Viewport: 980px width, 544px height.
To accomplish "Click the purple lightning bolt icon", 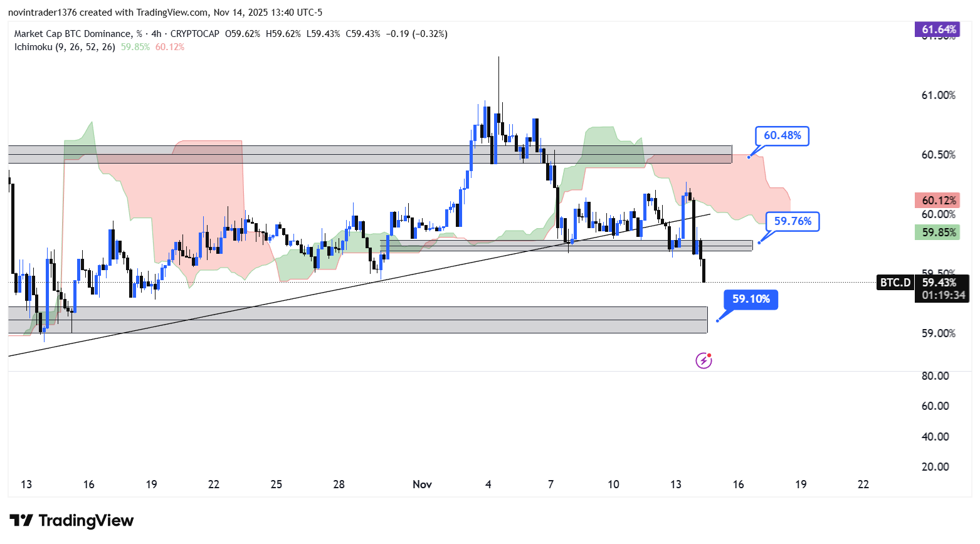I will coord(703,360).
